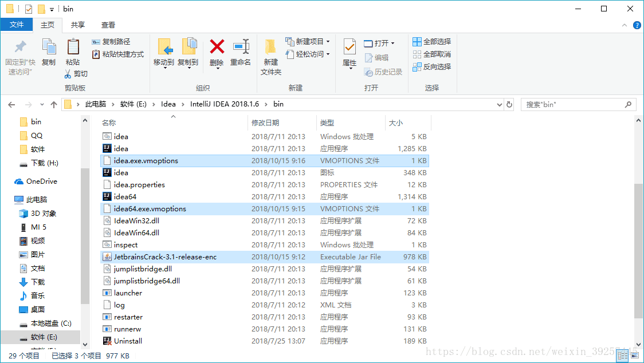
Task: Select the QQ folder in navigation pane
Action: point(31,136)
